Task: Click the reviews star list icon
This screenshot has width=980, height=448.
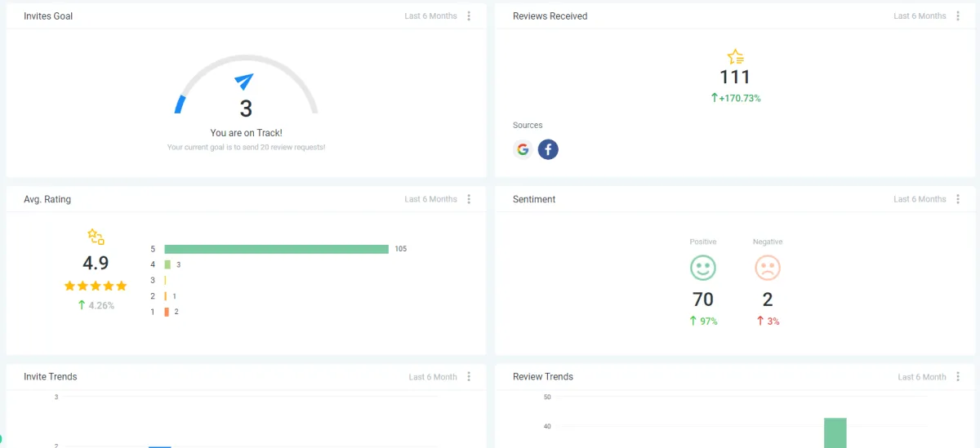Action: tap(736, 57)
